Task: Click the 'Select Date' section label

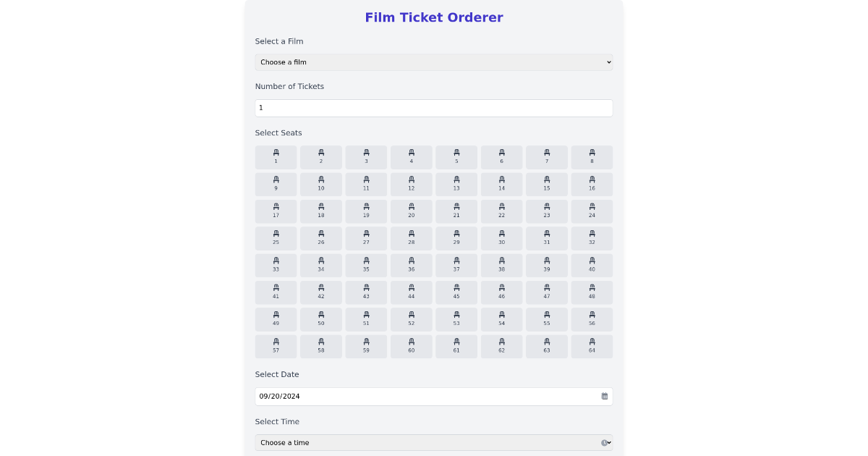Action: tap(277, 374)
